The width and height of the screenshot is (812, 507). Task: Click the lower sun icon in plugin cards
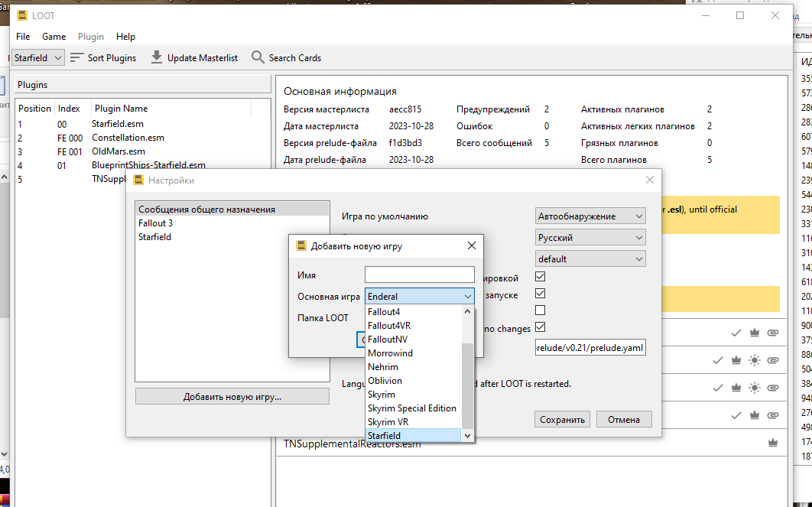pos(755,388)
